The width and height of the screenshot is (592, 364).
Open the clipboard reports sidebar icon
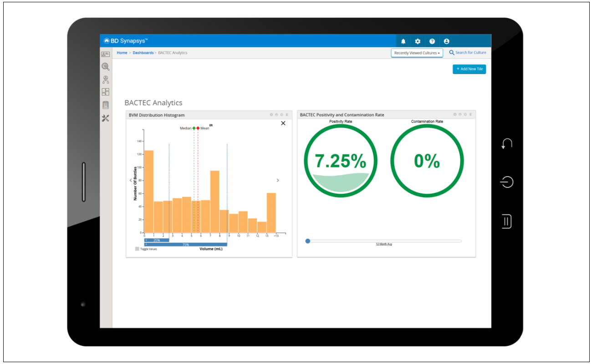pos(105,105)
